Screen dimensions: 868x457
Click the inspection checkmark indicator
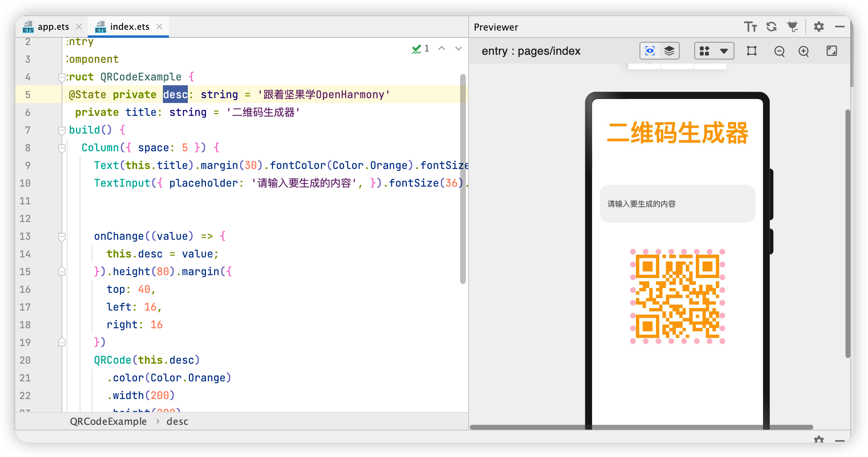click(x=420, y=49)
